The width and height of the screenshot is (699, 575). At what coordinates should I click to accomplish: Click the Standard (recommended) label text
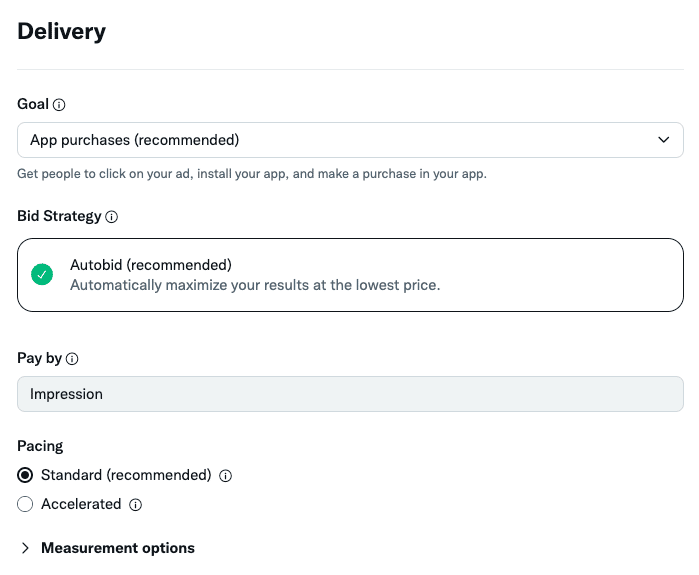click(126, 475)
